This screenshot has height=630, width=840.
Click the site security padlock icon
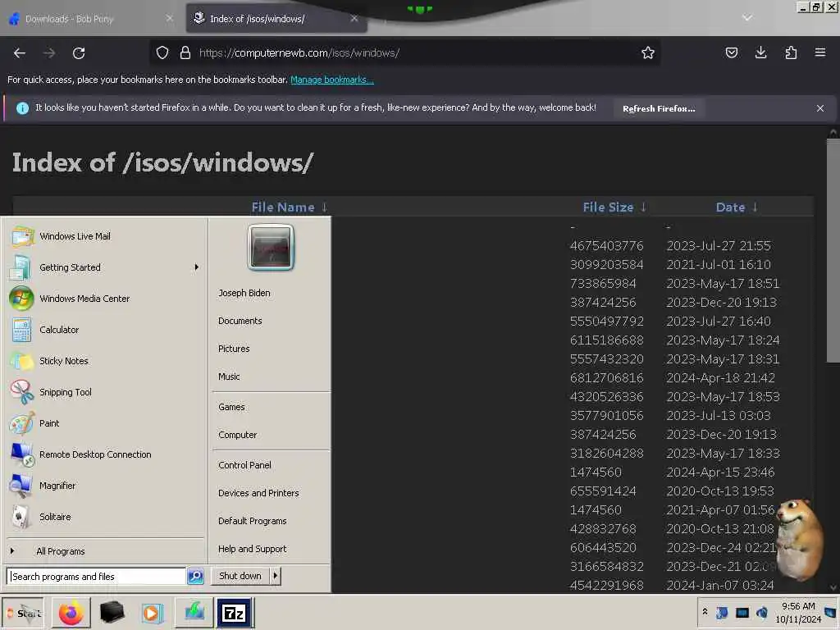click(185, 52)
